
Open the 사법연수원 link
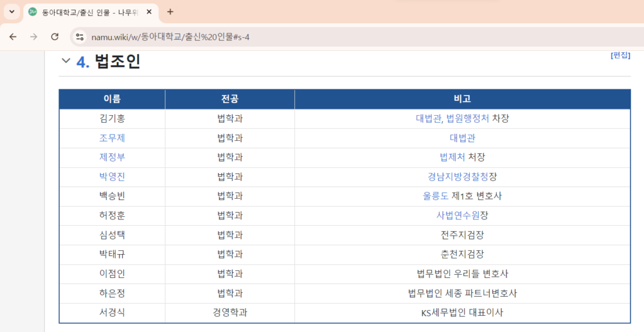click(x=458, y=215)
